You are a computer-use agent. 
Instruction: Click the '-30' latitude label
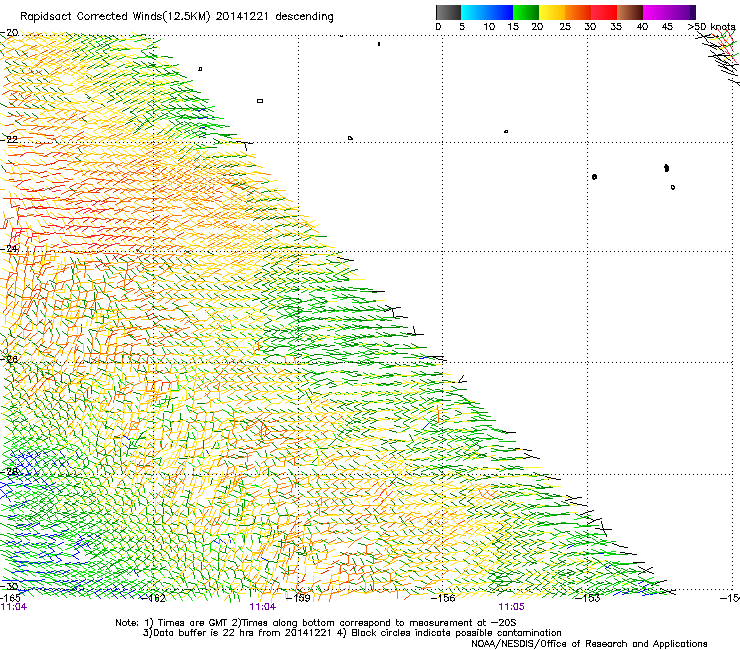tap(10, 587)
